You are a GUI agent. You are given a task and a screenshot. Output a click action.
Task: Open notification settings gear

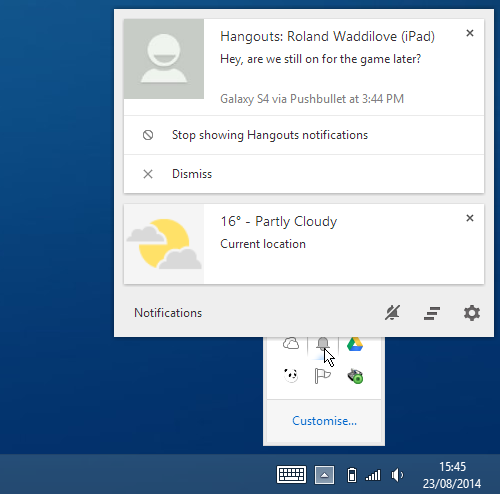coord(472,313)
